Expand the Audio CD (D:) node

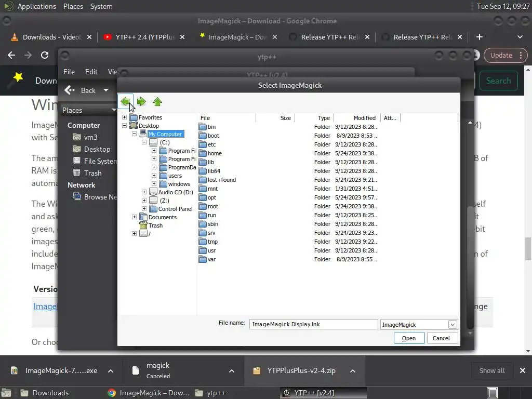(x=144, y=192)
